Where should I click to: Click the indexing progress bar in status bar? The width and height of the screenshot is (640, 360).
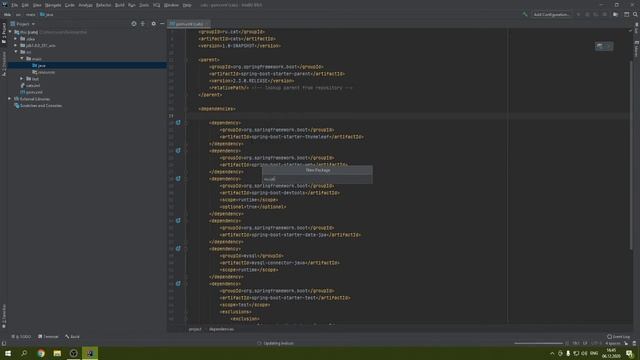538,343
